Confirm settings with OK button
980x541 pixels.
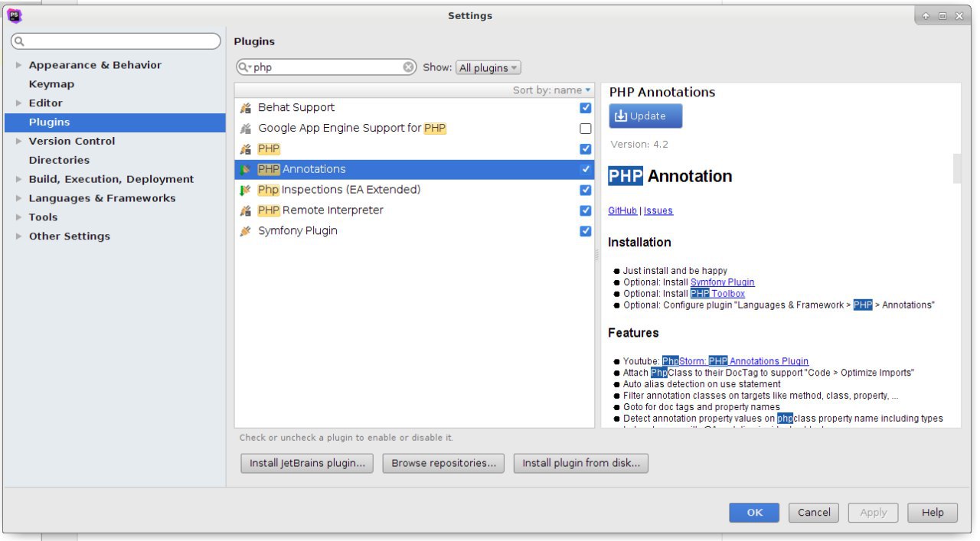tap(754, 513)
